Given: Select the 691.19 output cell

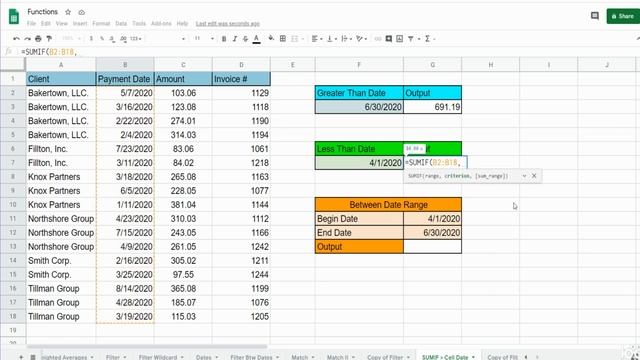Looking at the screenshot, I should tap(432, 107).
